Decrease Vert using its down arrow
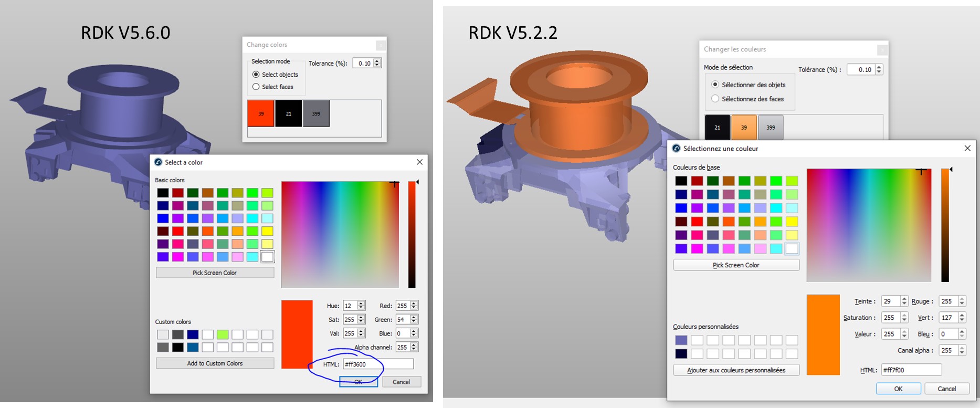Screen dimensions: 980x408 click(x=962, y=320)
